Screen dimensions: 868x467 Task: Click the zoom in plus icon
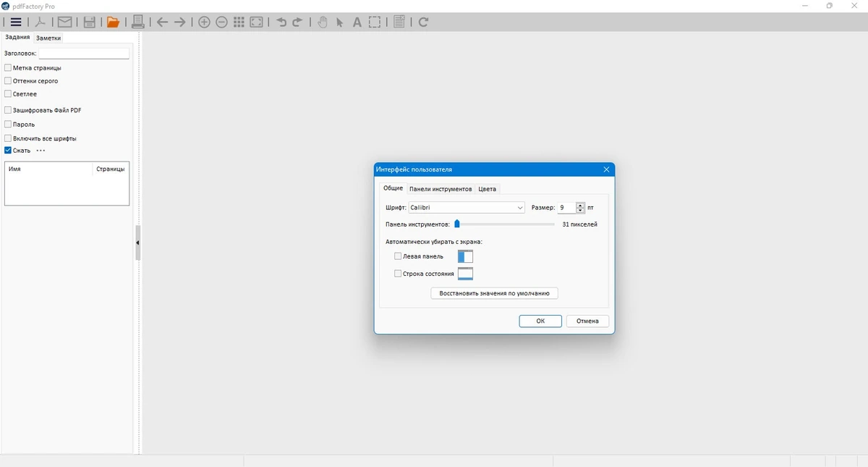point(204,22)
